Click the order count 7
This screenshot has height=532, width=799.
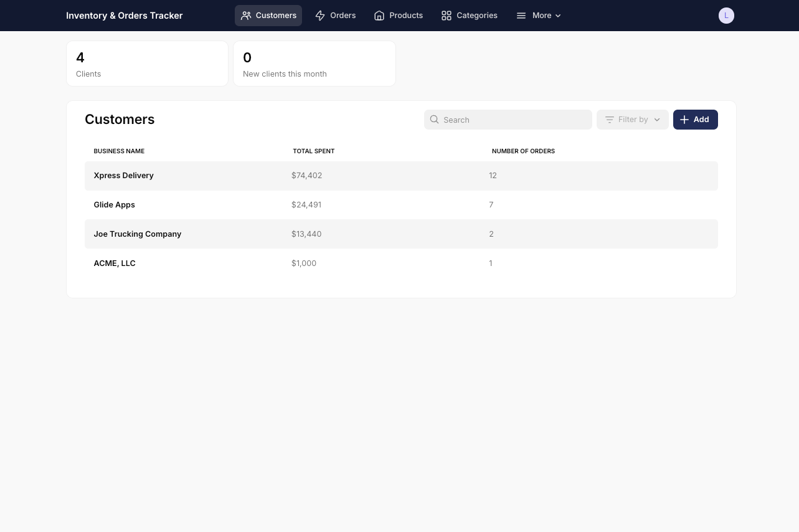click(x=491, y=205)
